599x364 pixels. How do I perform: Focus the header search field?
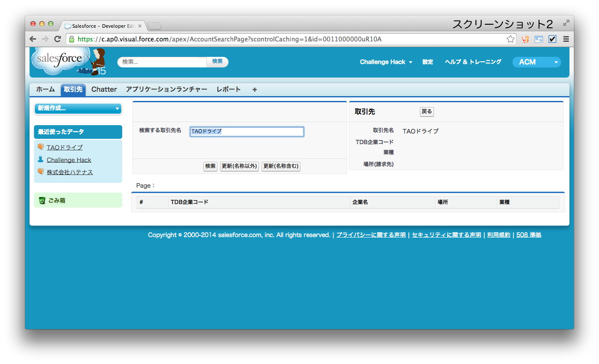pyautogui.click(x=162, y=62)
